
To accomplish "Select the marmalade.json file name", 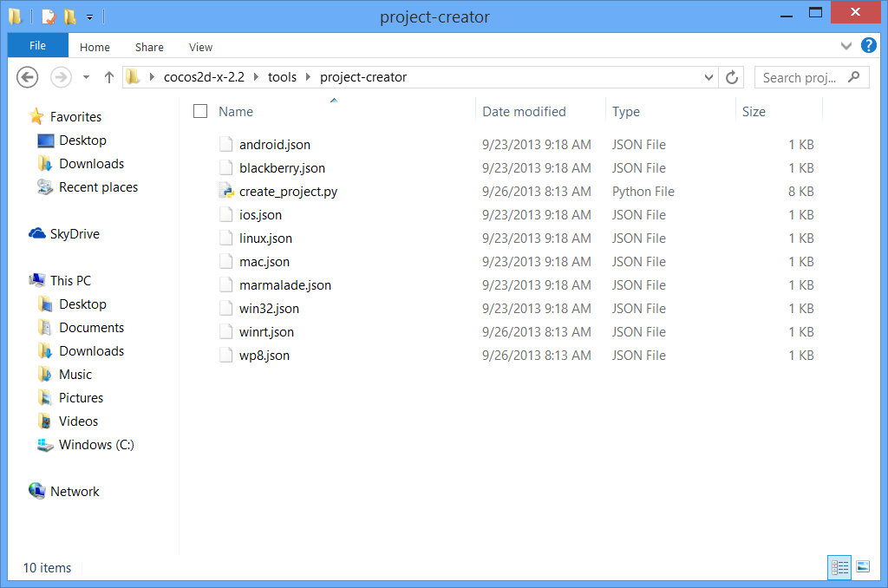I will point(284,285).
